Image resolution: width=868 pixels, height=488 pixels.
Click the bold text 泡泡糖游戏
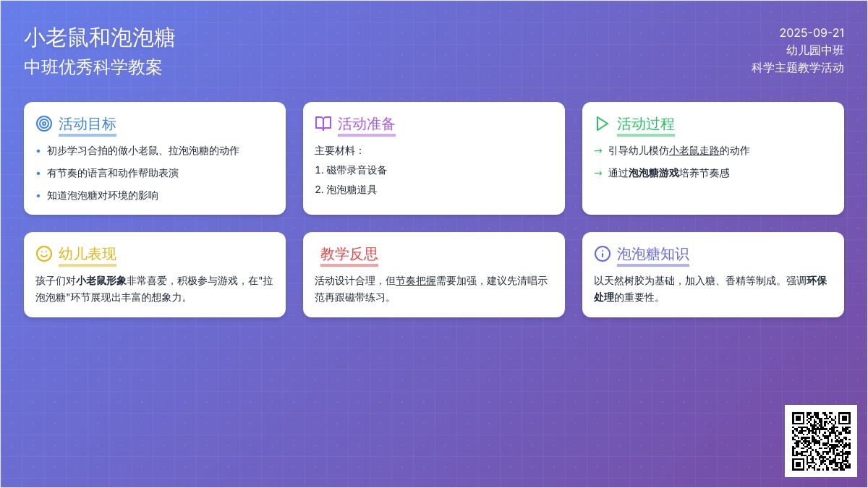pyautogui.click(x=653, y=174)
